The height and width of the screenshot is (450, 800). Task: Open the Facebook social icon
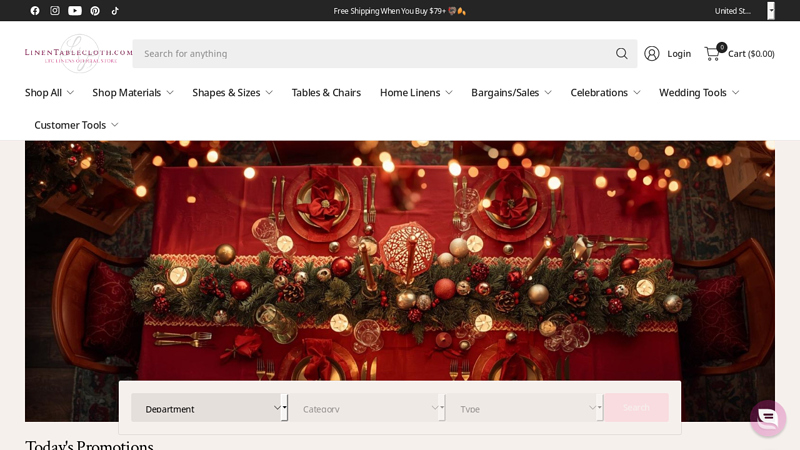(x=35, y=11)
